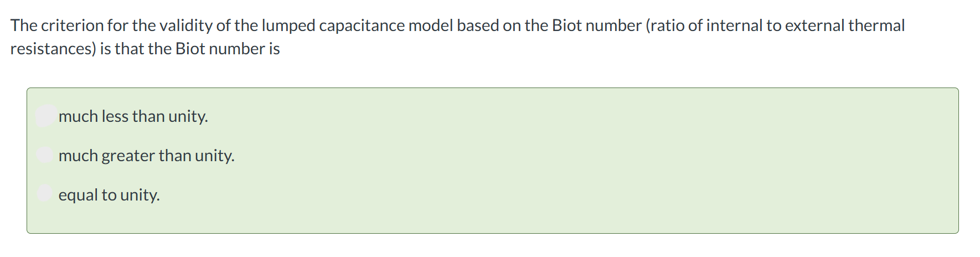This screenshot has width=980, height=257.
Task: Click the word 'less' in the first answer
Action: [x=115, y=116]
